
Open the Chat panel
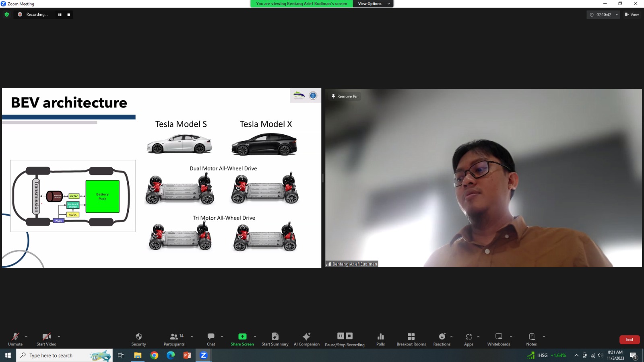(211, 339)
